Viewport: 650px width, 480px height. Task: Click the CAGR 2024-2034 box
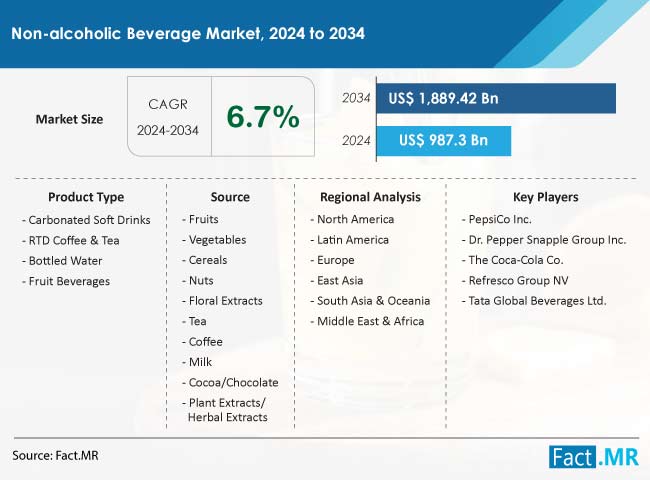(x=169, y=117)
